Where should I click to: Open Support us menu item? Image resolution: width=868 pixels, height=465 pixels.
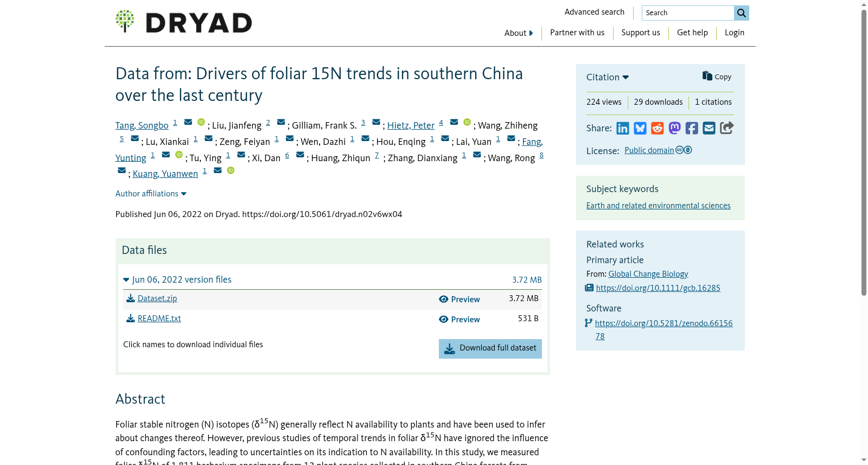[x=641, y=33]
